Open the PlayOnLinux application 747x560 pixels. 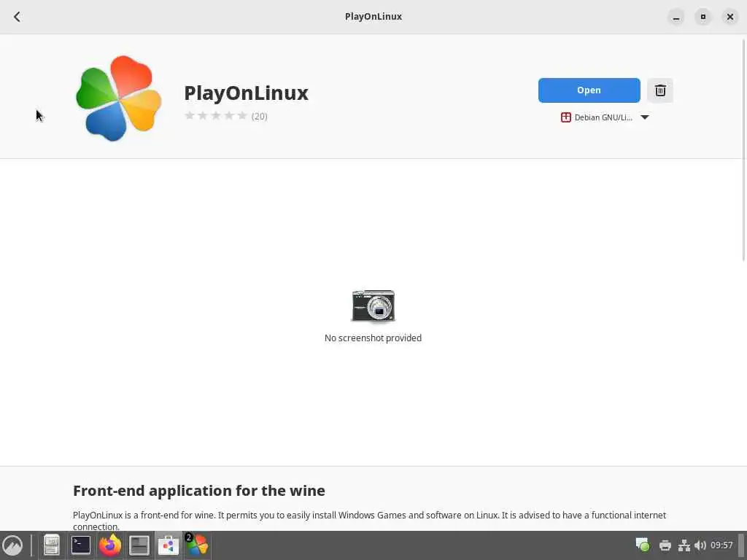(x=589, y=90)
